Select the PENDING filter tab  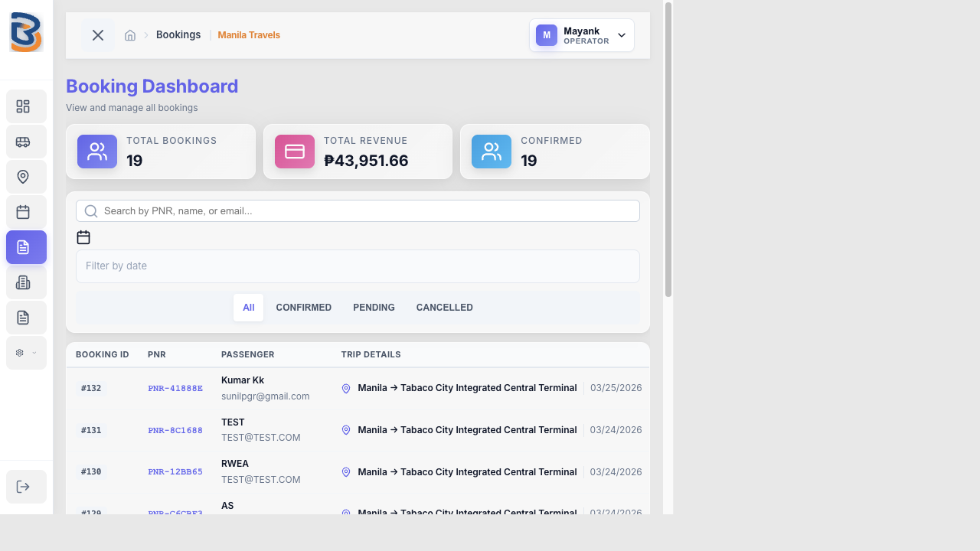tap(374, 308)
